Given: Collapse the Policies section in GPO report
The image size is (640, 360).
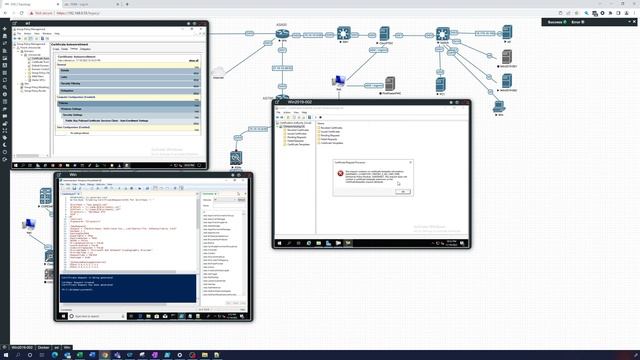Looking at the screenshot, I should tap(128, 103).
